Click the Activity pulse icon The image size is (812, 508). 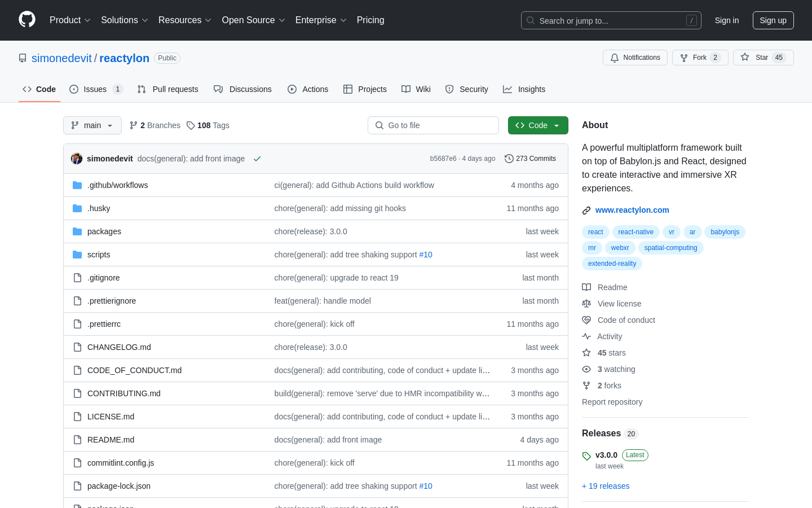point(586,336)
